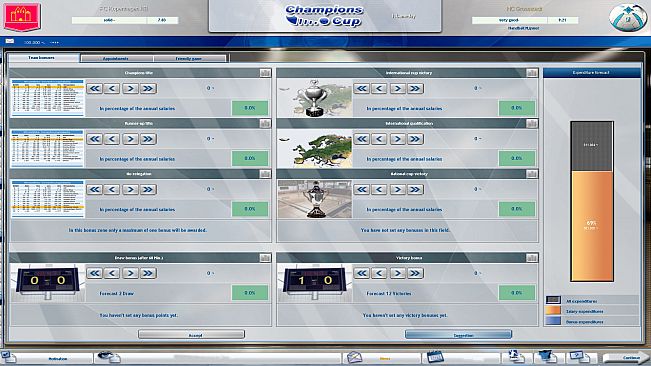Decrease Draw bonus by large step
The height and width of the screenshot is (366, 651).
(x=95, y=273)
